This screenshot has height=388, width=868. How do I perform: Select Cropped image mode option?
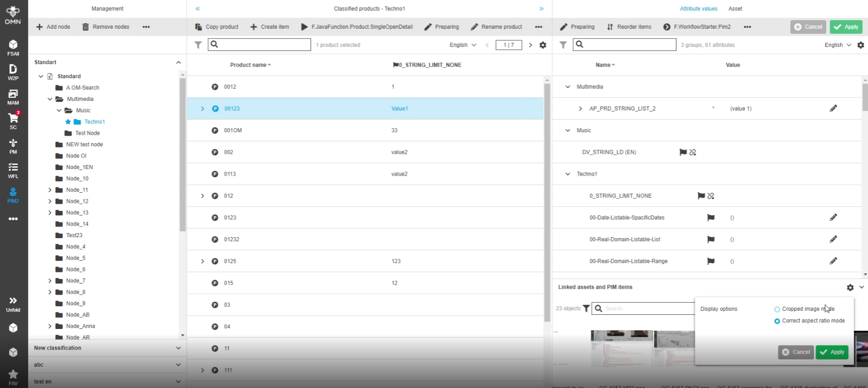pos(777,309)
